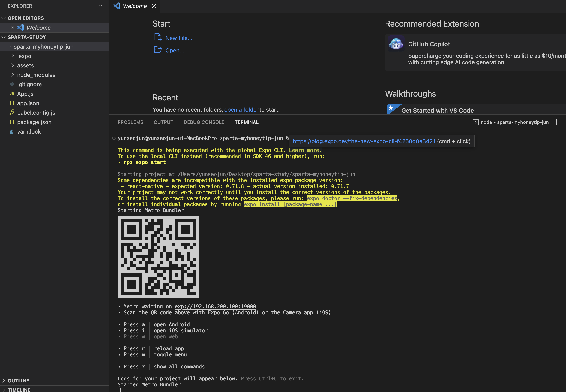Click the .gitignore git file icon
Viewport: 566px width, 392px height.
point(12,84)
